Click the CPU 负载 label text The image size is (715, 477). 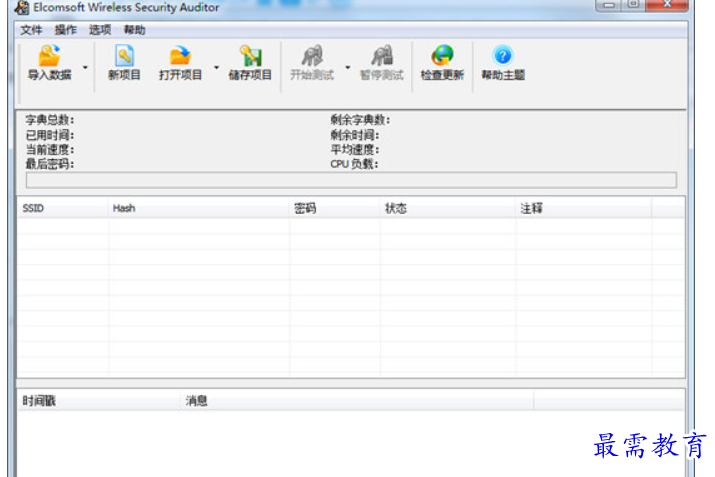point(354,164)
